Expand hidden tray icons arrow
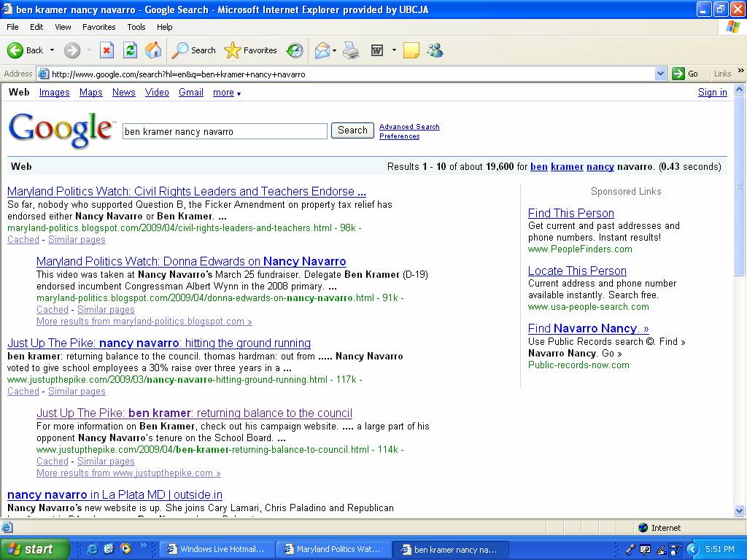The height and width of the screenshot is (560, 747). (x=693, y=550)
